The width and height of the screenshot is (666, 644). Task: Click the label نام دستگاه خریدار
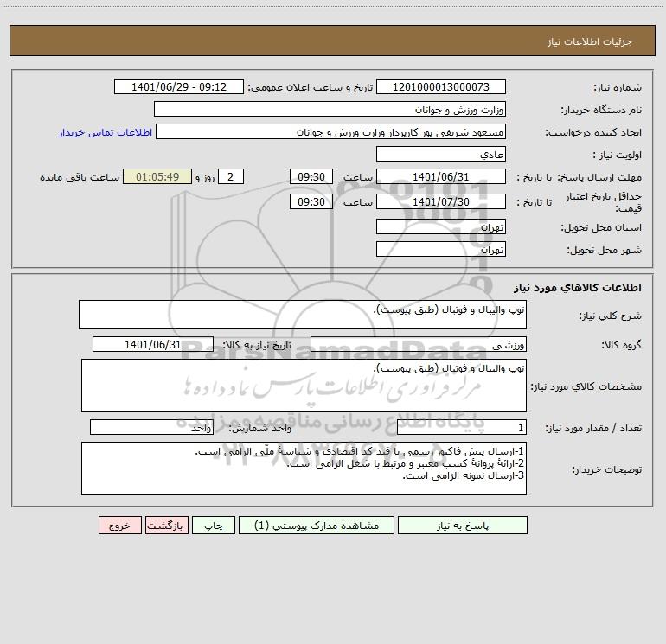pos(601,110)
